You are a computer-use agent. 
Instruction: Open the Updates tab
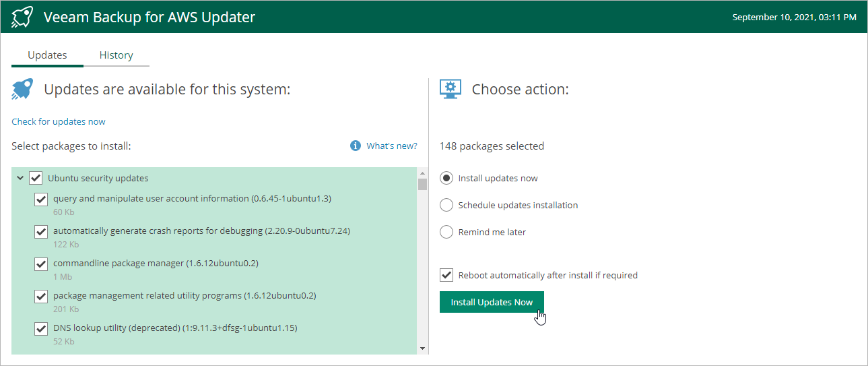click(47, 55)
